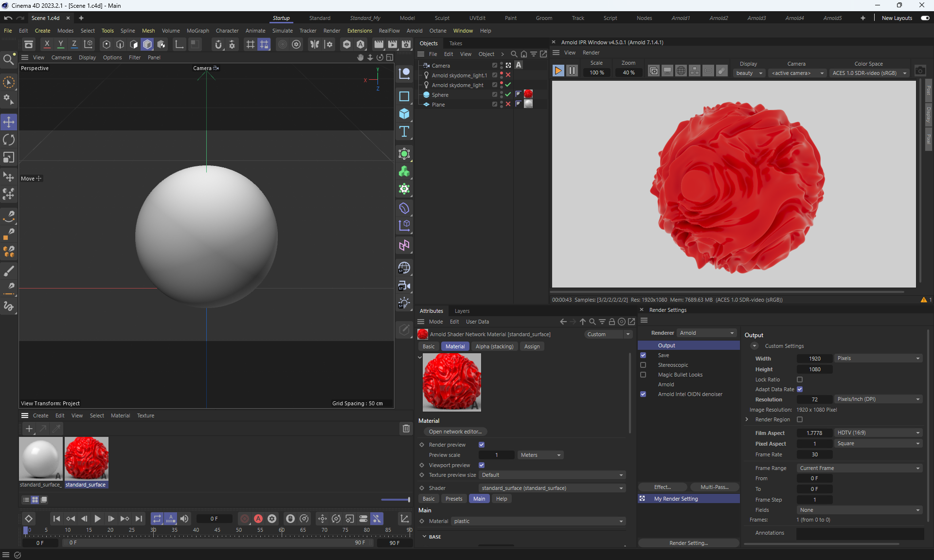
Task: Open the Material plastic preset dropdown
Action: coord(538,521)
